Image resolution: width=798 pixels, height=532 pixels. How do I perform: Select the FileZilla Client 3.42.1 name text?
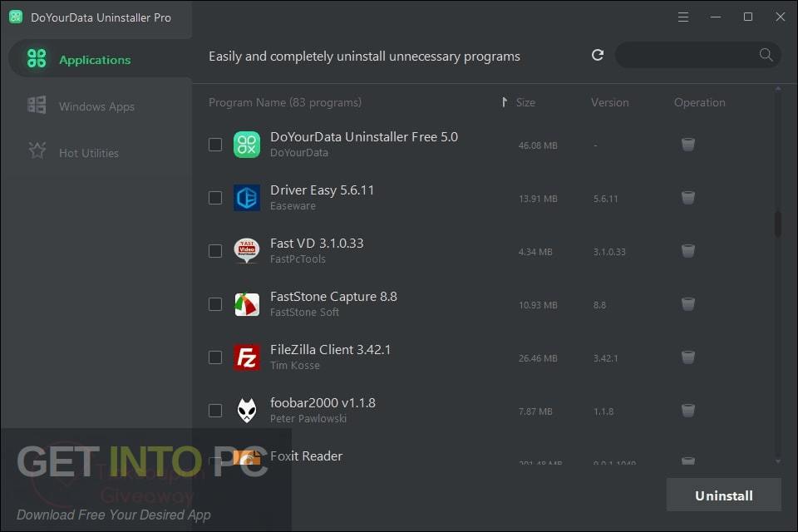(330, 350)
